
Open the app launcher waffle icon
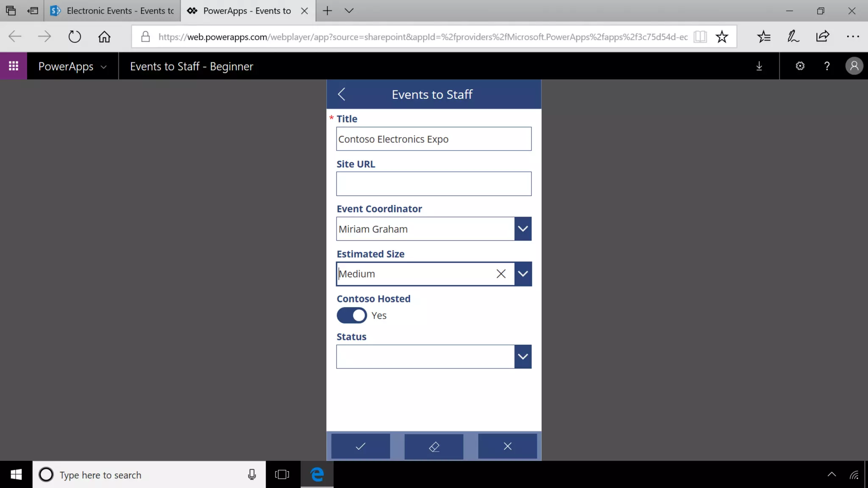click(14, 66)
